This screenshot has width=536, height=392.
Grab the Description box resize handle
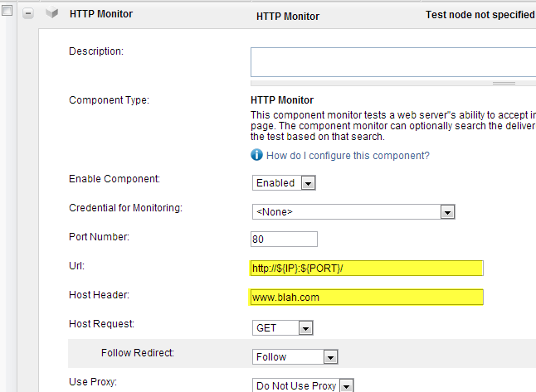coord(504,83)
